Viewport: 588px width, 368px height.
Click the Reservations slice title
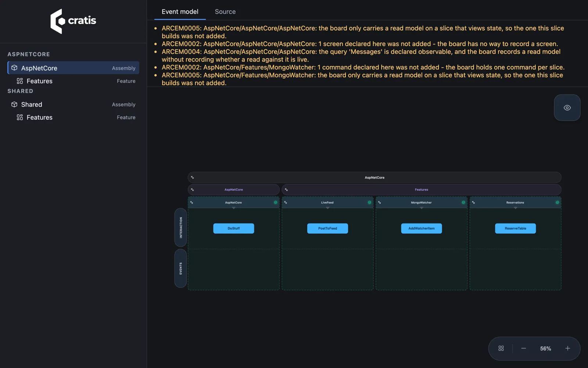(x=515, y=202)
